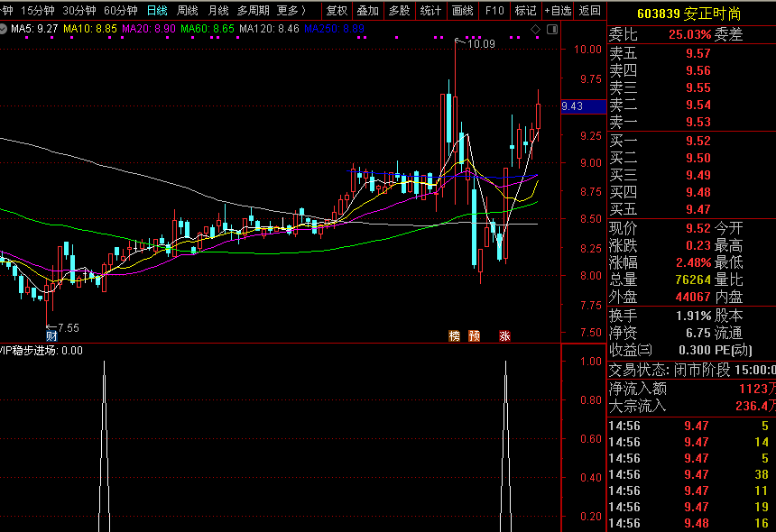Click the MA10: 8.85 indicator label
Screen dimensions: 776x532
pyautogui.click(x=90, y=29)
